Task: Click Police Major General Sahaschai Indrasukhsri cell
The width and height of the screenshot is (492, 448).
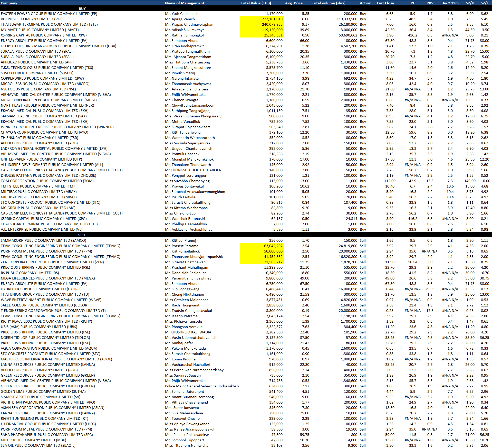Action: pyautogui.click(x=202, y=386)
